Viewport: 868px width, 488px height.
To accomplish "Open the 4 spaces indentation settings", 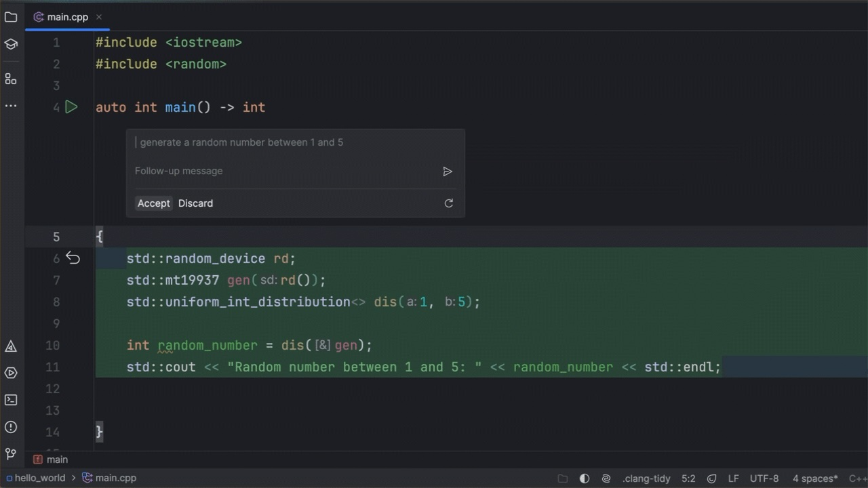I will pos(814,478).
